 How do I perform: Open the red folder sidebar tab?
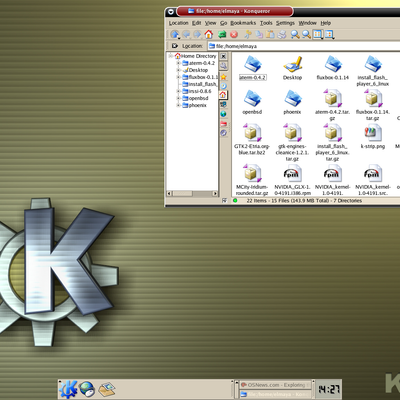[x=223, y=124]
